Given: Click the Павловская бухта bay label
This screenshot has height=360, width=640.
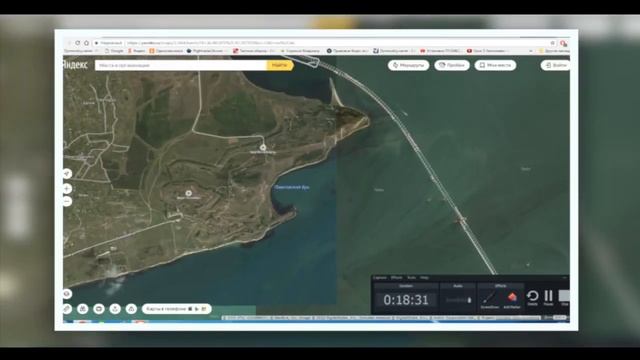Looking at the screenshot, I should click(x=291, y=187).
